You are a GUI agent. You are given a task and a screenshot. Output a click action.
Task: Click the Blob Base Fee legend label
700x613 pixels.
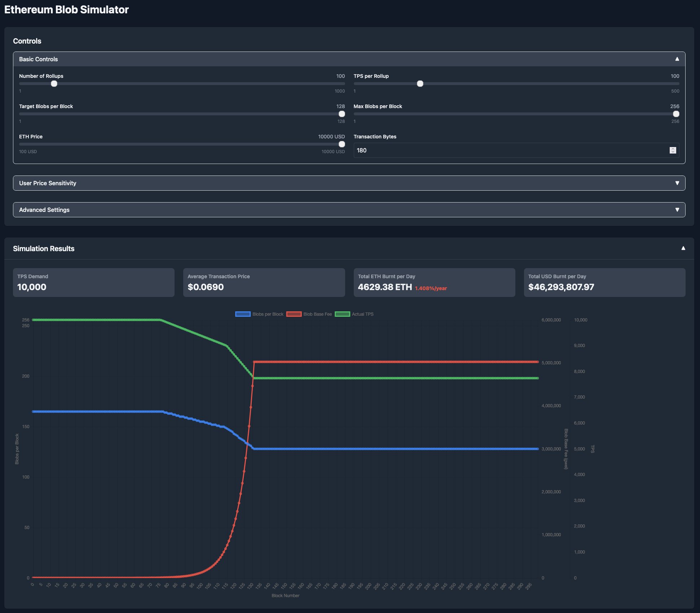317,314
